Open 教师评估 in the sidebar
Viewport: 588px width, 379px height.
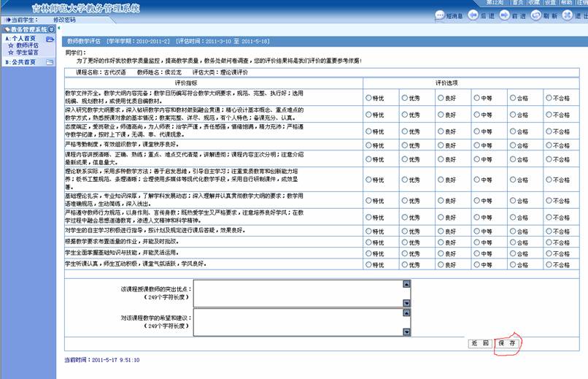[x=27, y=45]
